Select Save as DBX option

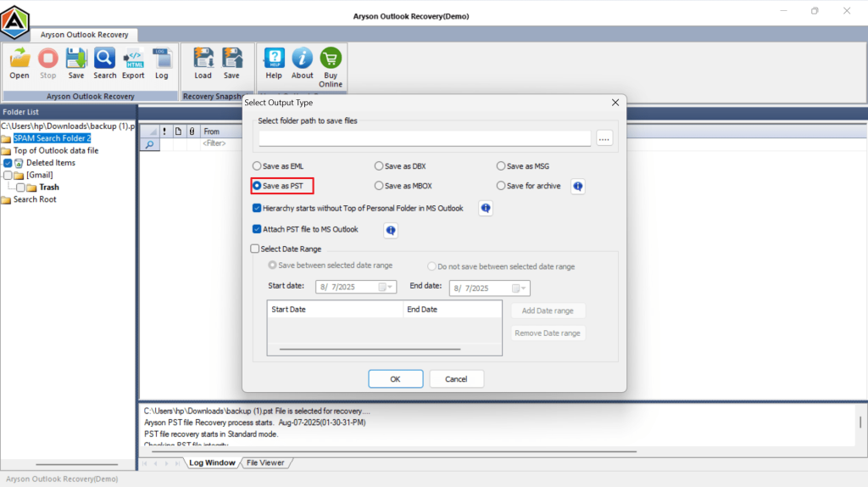click(379, 165)
